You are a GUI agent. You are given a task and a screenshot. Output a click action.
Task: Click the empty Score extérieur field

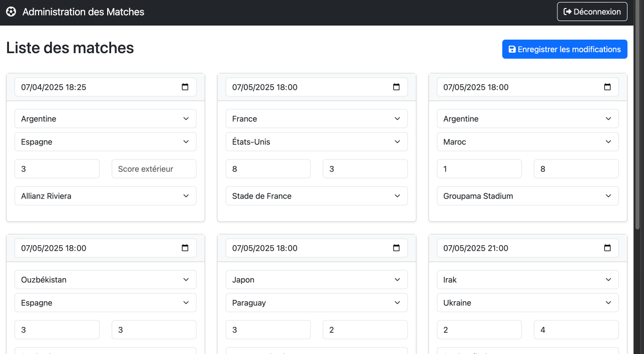click(x=154, y=169)
